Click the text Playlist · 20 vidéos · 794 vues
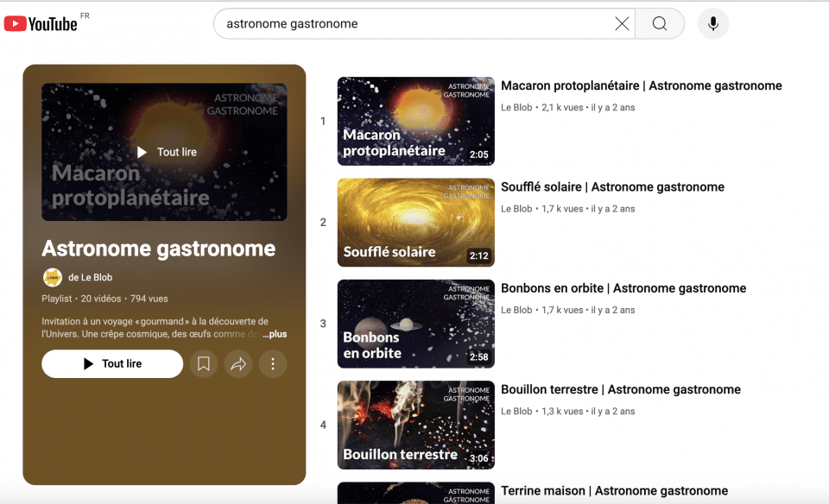The height and width of the screenshot is (504, 829). (104, 299)
